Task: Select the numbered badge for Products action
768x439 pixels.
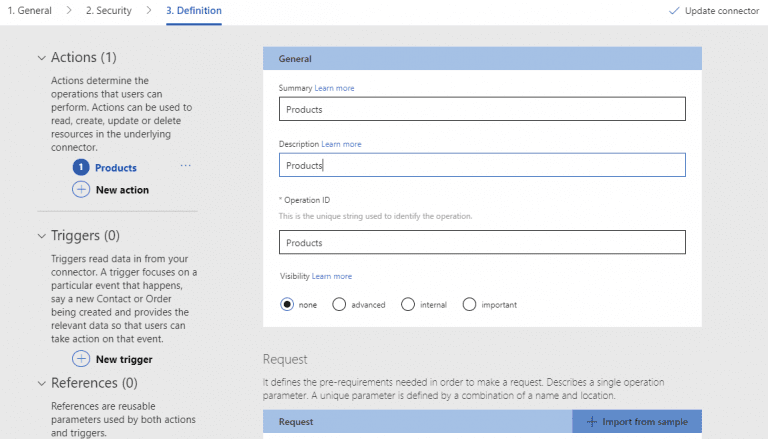Action: (81, 167)
